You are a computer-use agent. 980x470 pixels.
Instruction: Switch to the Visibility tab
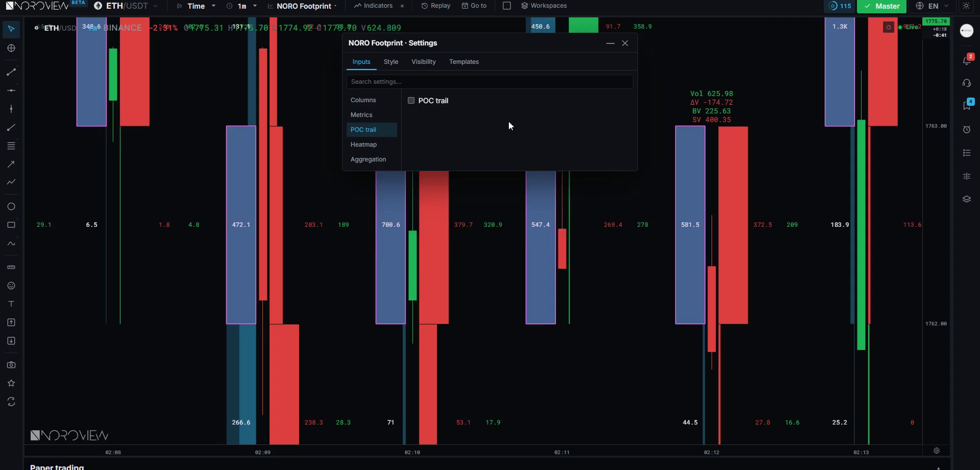(424, 62)
